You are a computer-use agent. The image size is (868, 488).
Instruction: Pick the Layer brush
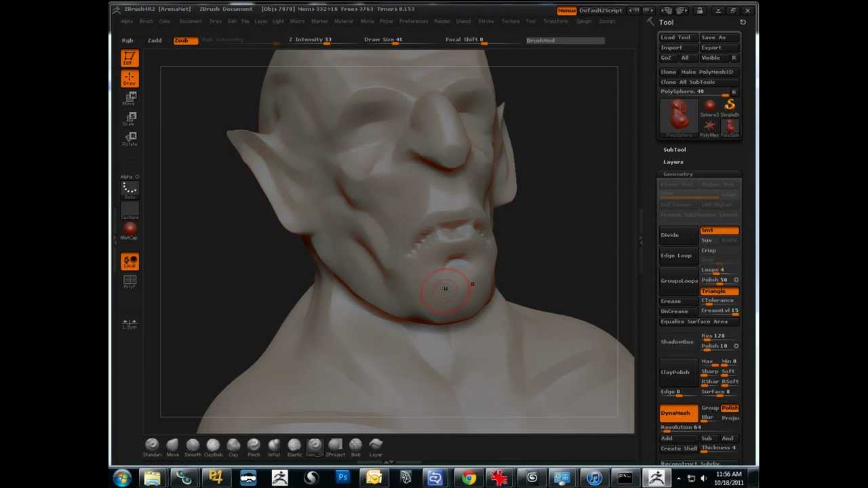376,447
